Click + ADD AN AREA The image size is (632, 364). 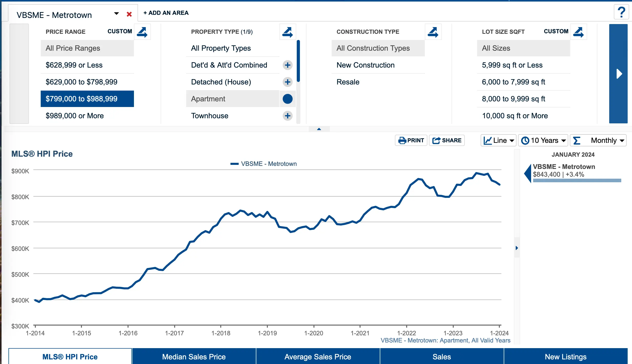click(166, 13)
